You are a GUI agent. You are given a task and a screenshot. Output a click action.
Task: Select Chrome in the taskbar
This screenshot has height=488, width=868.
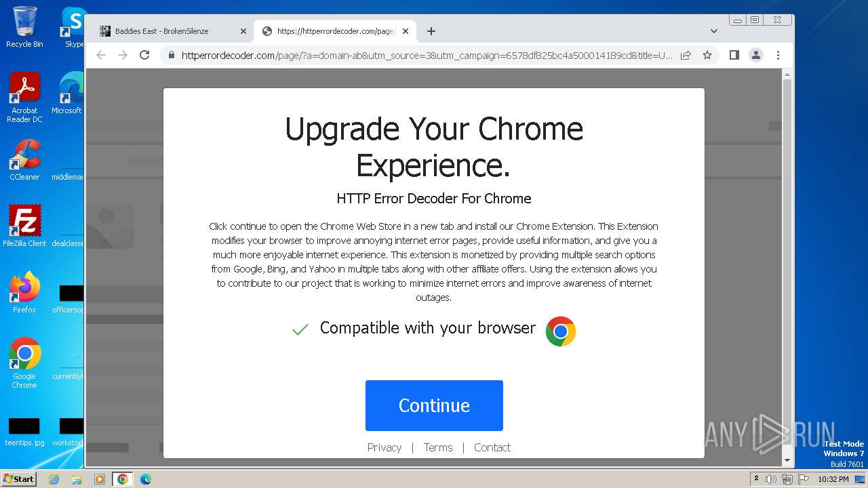click(123, 479)
